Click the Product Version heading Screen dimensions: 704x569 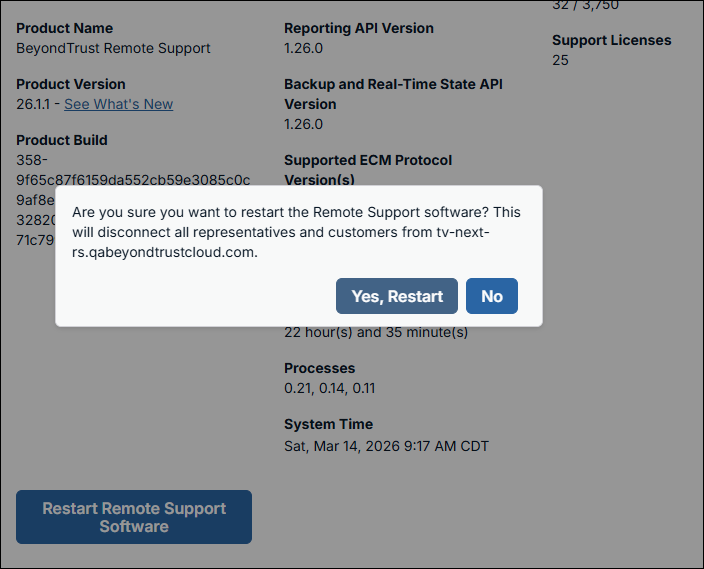pyautogui.click(x=71, y=84)
